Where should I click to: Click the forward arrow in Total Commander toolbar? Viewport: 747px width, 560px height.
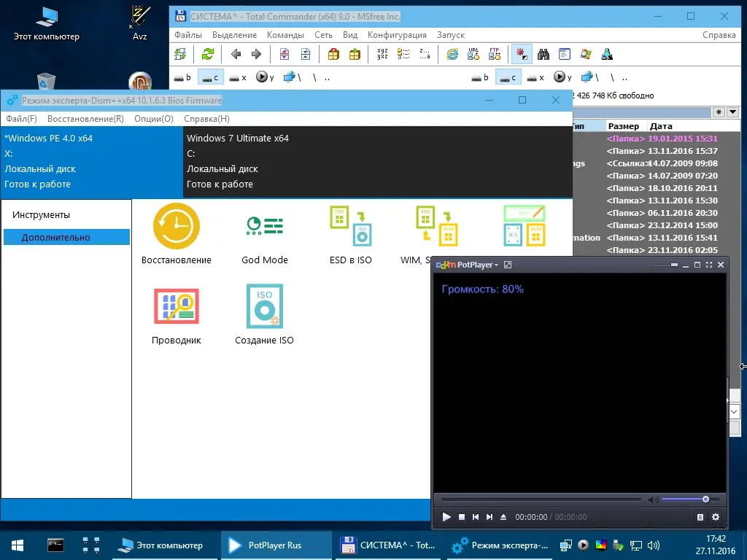point(256,54)
